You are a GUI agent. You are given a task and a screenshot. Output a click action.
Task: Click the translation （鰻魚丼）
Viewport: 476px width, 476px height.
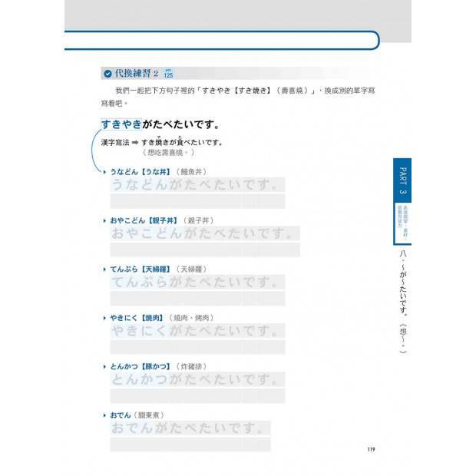click(x=192, y=172)
